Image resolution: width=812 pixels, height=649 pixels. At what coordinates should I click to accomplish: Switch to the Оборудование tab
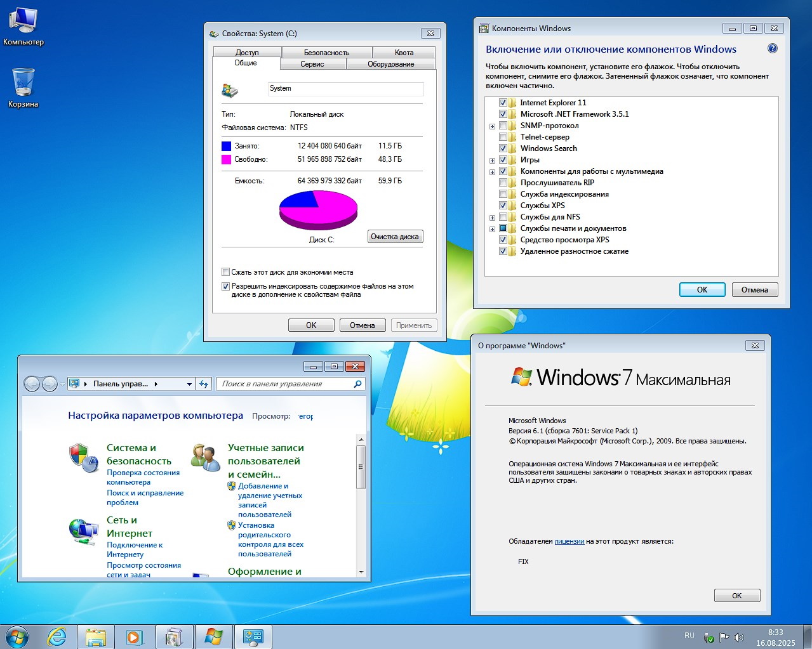coord(391,64)
